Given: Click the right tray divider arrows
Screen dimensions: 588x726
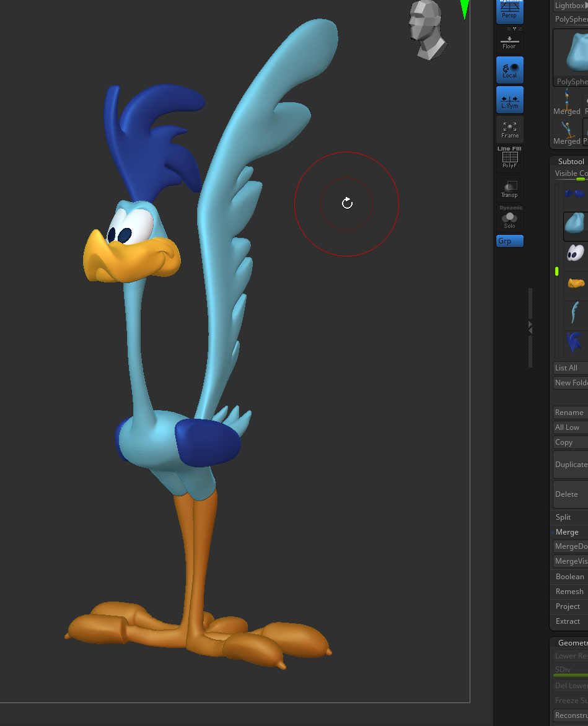Looking at the screenshot, I should [530, 327].
